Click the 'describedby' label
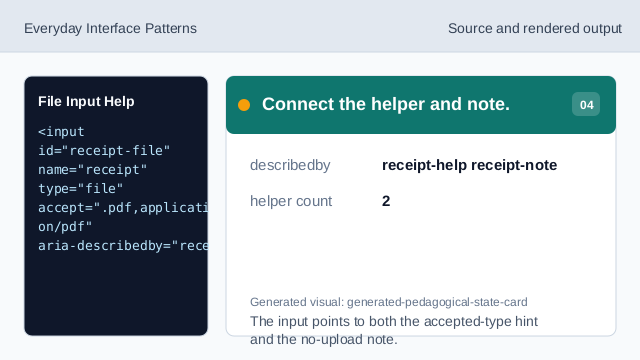The image size is (640, 360). (290, 165)
